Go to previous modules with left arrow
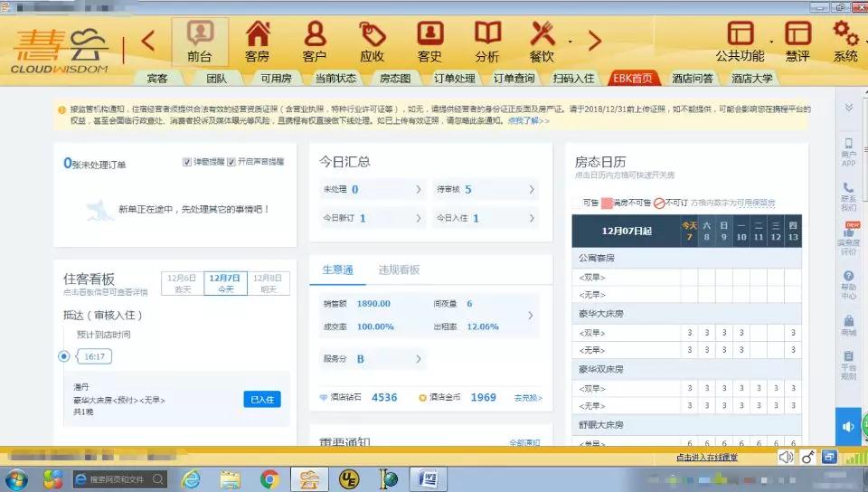868x492 pixels. point(147,41)
